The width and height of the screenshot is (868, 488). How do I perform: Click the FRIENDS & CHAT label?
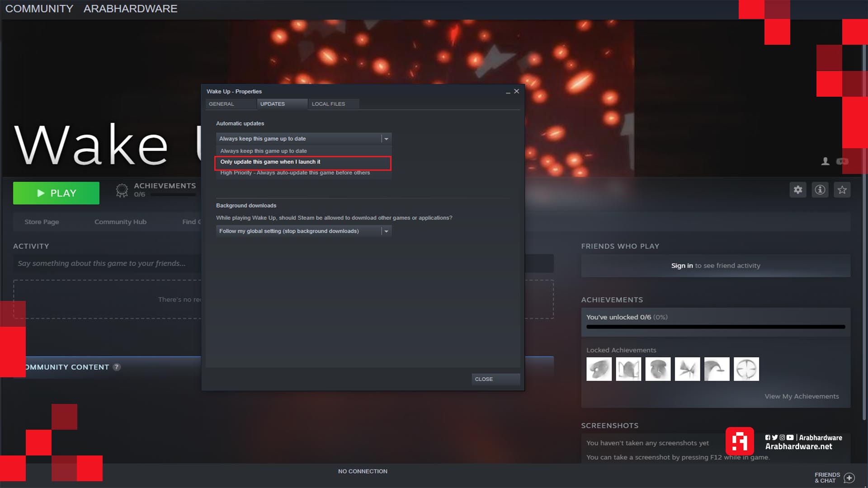coord(827,478)
